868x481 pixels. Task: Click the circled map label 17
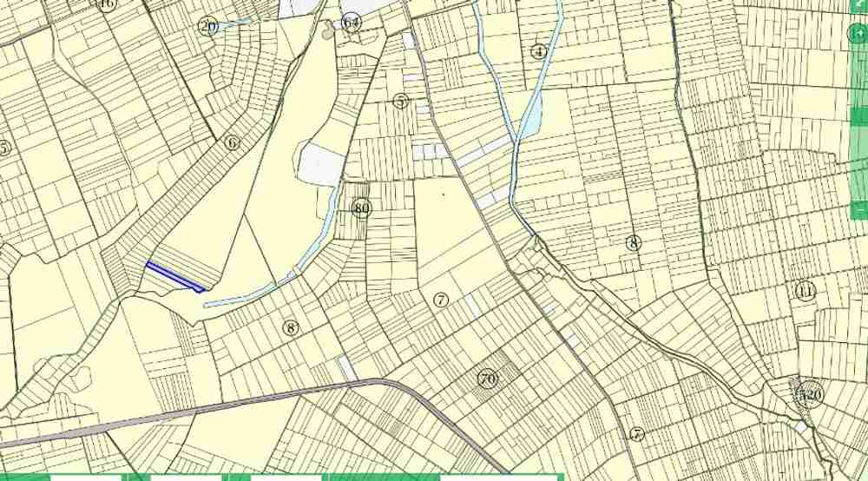(636, 434)
